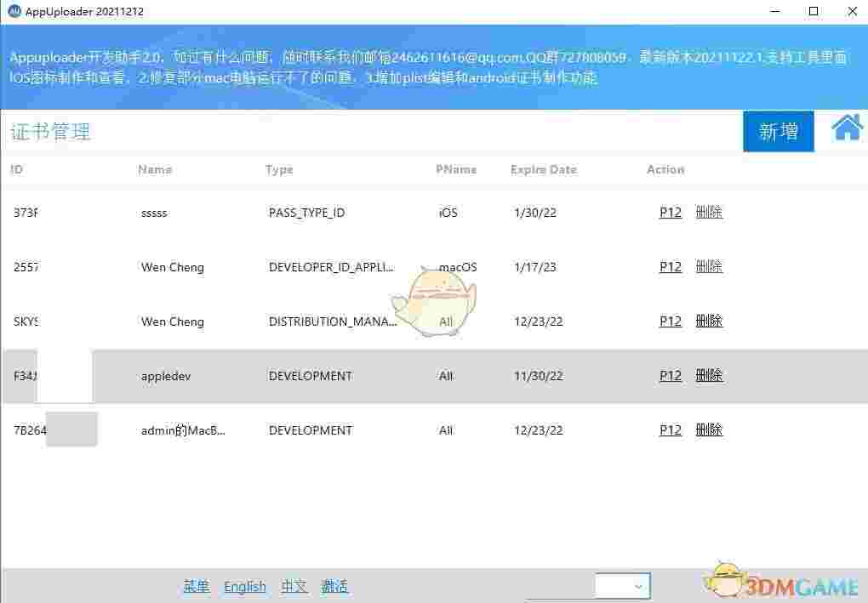Select the appledev certificate row

tap(340, 375)
